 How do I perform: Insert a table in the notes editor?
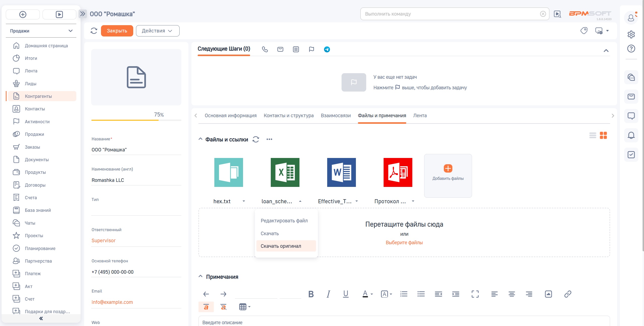tap(243, 307)
